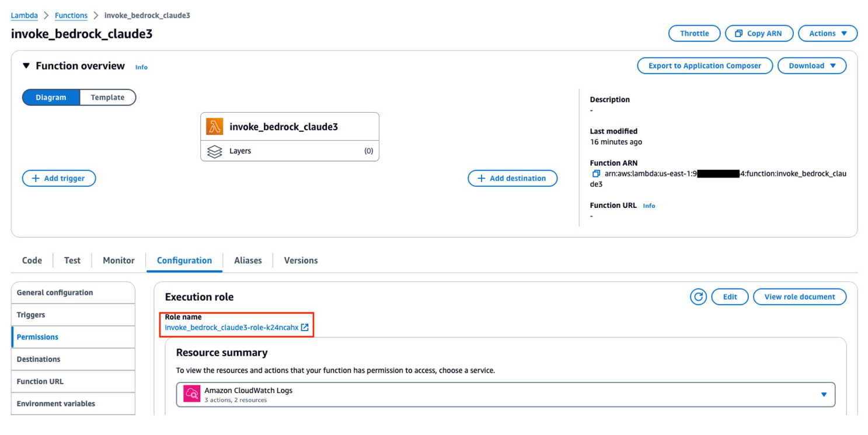Click the Layers stack icon

tap(215, 151)
